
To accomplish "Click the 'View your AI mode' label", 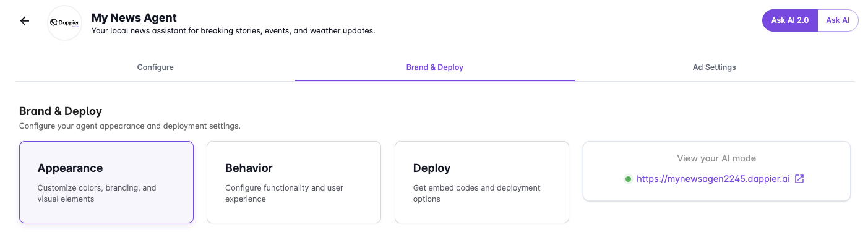I will [716, 158].
